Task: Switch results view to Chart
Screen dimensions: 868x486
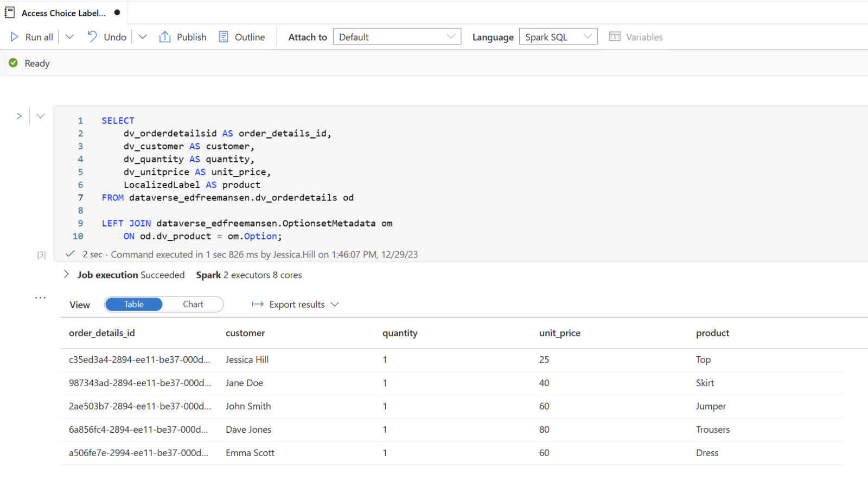Action: (193, 305)
